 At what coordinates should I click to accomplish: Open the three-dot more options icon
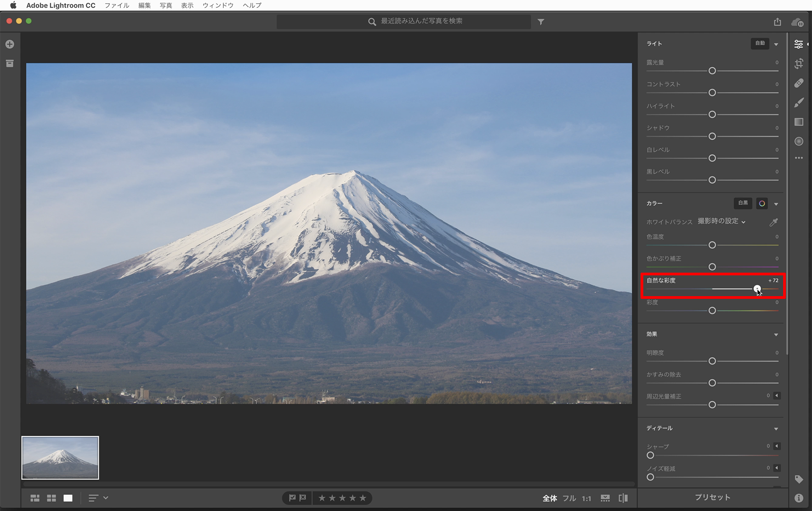tap(799, 158)
